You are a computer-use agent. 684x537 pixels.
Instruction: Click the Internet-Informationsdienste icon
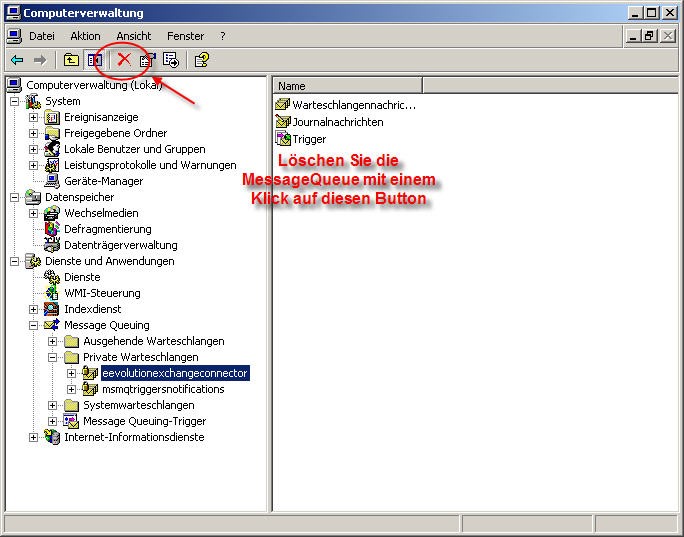coord(52,437)
